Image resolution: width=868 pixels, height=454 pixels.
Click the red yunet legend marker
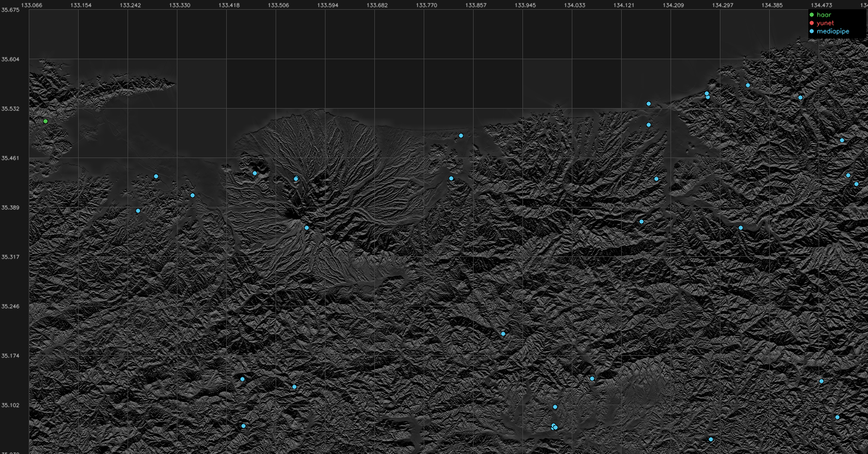tap(812, 23)
